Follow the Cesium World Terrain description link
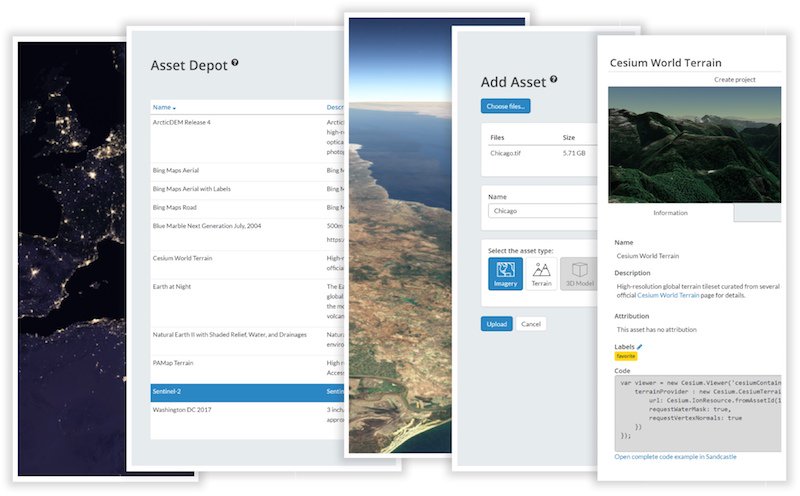Viewport: 800px width, 496px height. [x=668, y=295]
